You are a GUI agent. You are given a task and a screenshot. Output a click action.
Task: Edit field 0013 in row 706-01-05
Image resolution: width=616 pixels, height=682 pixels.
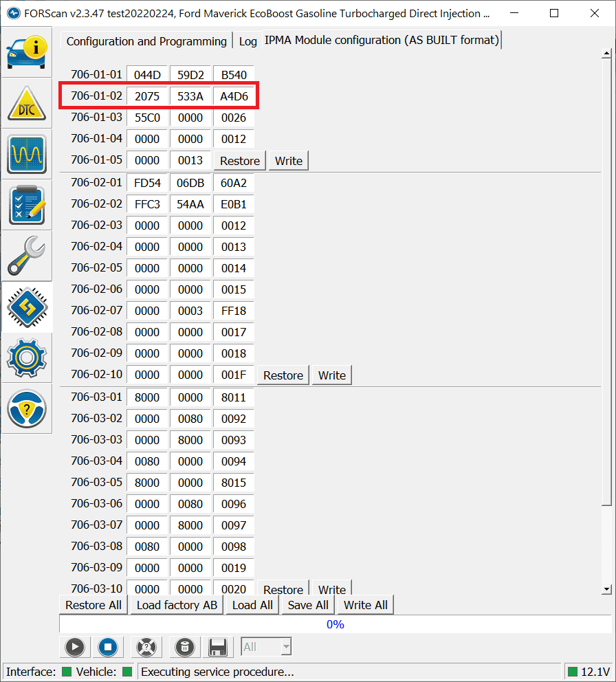coord(190,160)
